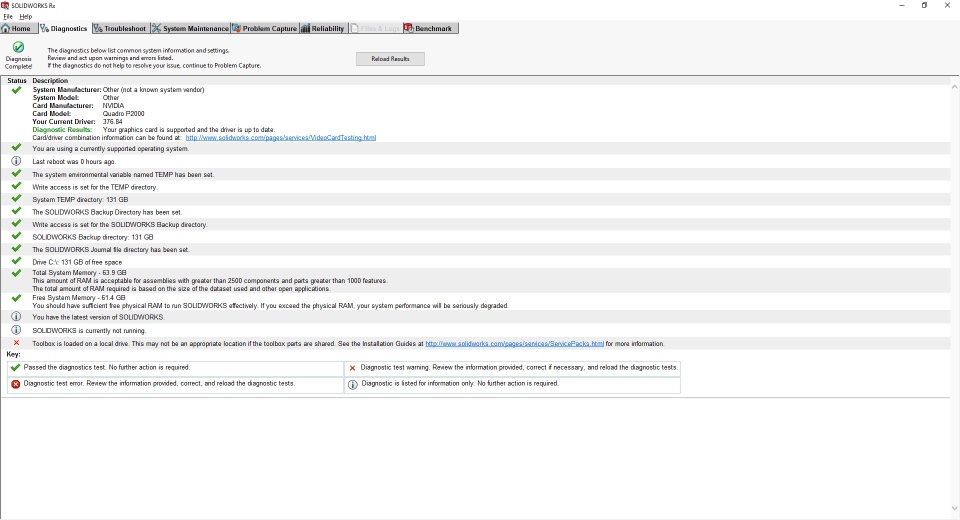Click info icon for latest version row
This screenshot has height=520, width=960.
(x=17, y=317)
